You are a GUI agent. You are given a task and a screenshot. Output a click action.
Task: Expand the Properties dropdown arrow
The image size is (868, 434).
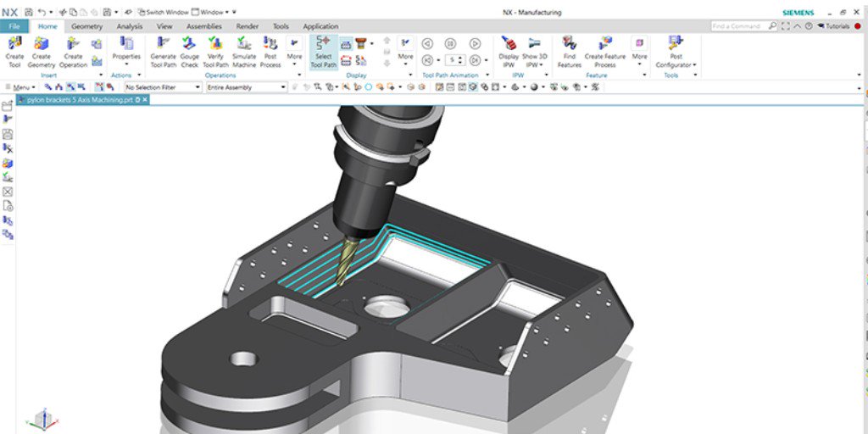[x=126, y=64]
